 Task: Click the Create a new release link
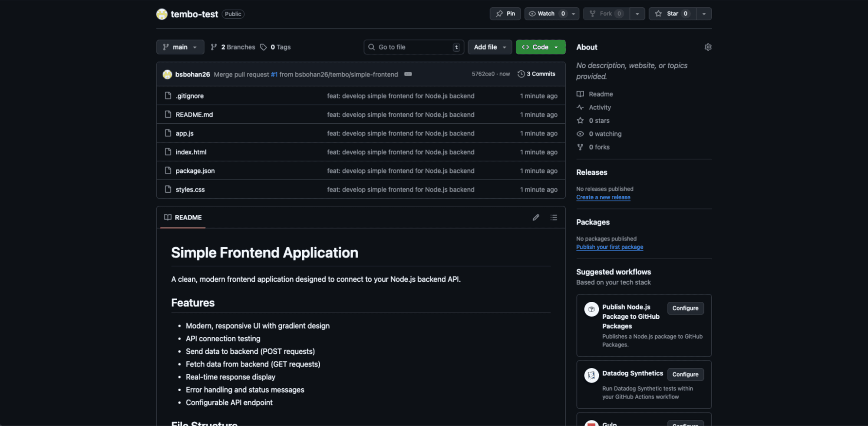[603, 197]
